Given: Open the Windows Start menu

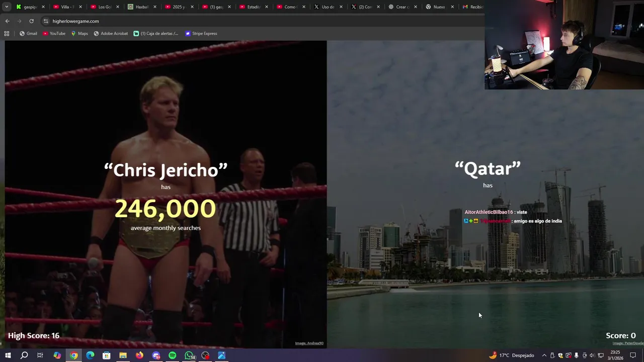Looking at the screenshot, I should pos(8,355).
